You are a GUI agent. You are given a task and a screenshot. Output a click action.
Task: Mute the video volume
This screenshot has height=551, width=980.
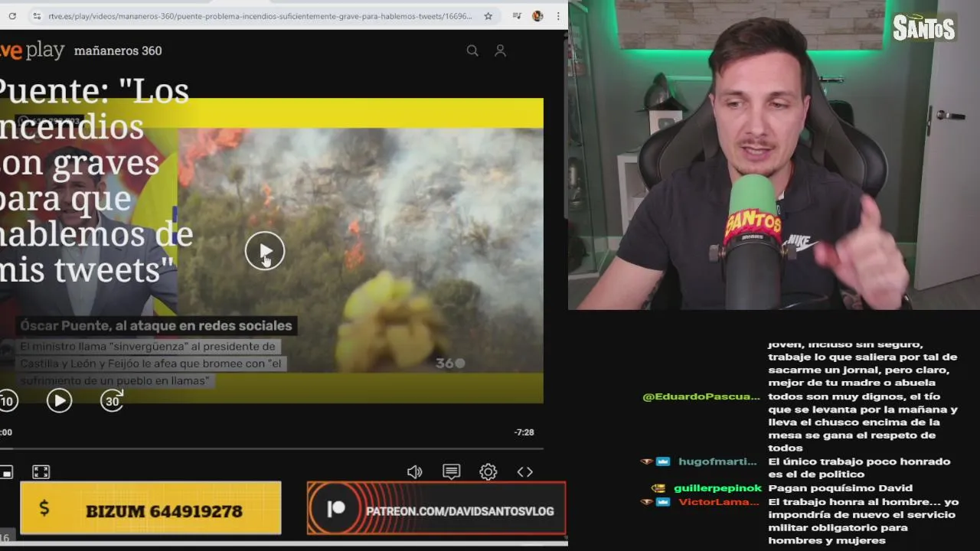pos(414,472)
